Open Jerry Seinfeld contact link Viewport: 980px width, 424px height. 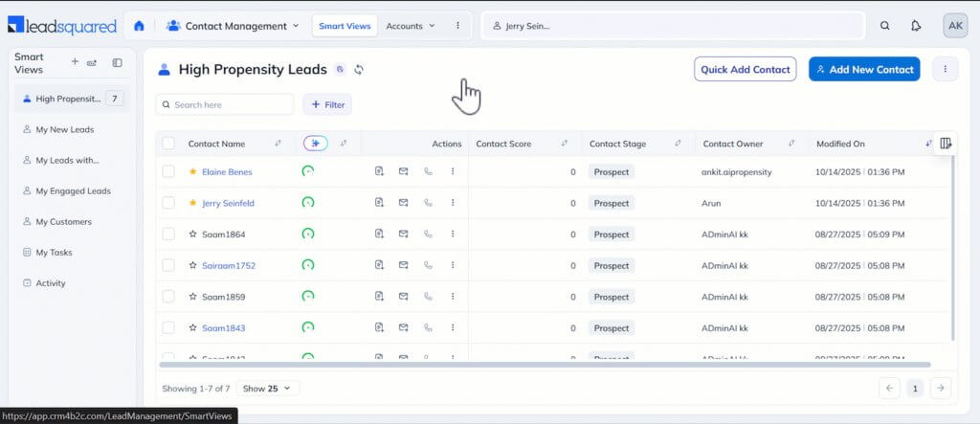coord(228,203)
